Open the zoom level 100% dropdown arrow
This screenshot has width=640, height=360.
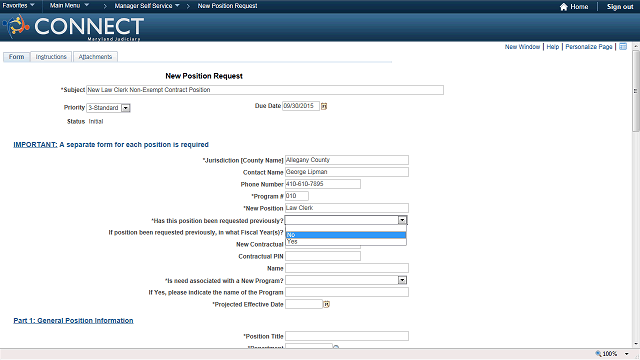[627, 354]
